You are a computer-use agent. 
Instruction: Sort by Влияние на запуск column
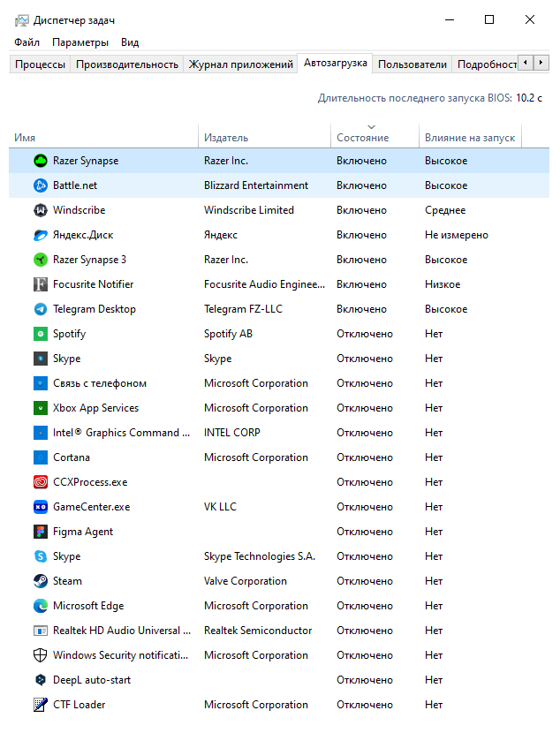tap(470, 138)
